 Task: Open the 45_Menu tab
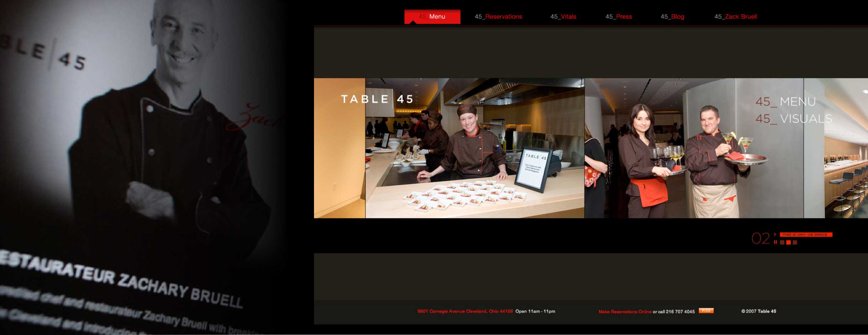tap(432, 16)
